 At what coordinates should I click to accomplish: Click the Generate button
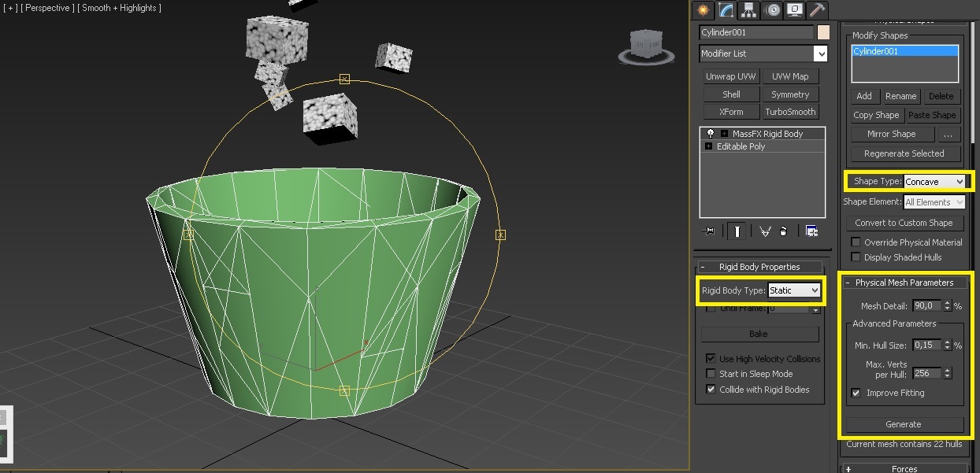point(904,424)
